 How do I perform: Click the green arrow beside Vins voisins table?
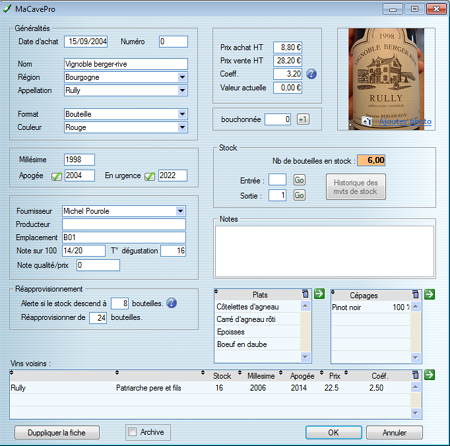coord(429,375)
